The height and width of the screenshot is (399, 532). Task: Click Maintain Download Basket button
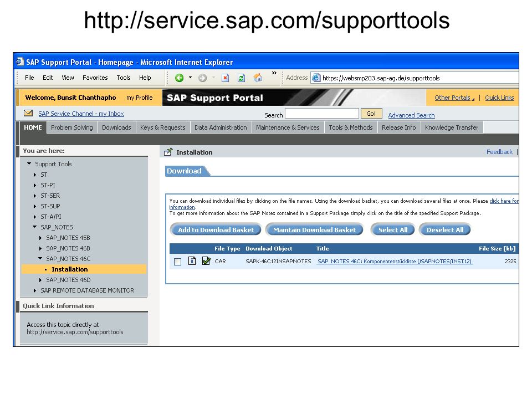pos(315,229)
